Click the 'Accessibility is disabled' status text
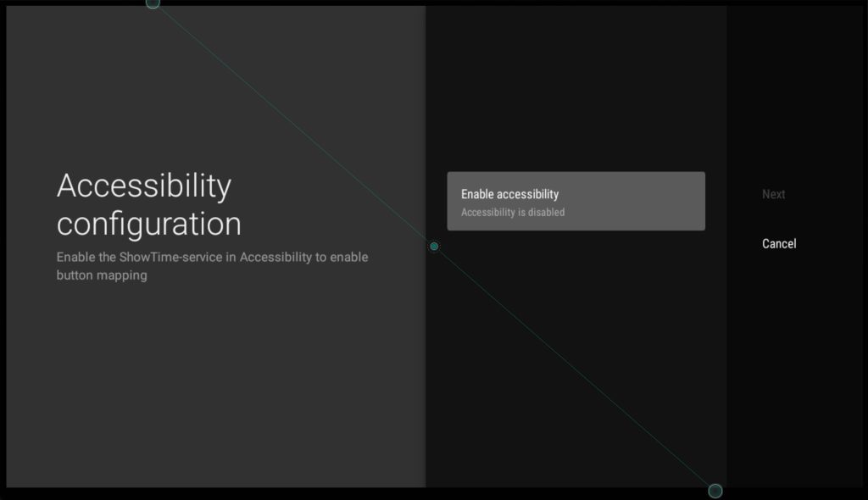Screen dimensions: 868x500 [x=512, y=213]
